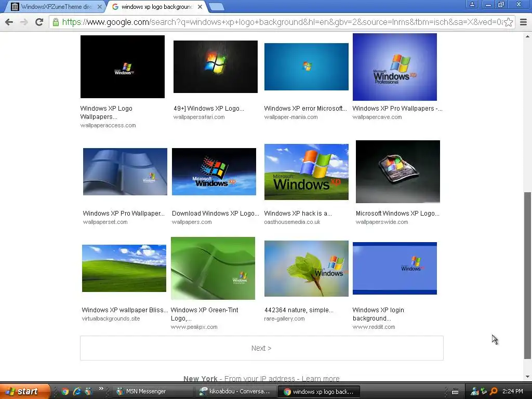Viewport: 532px width, 399px height.
Task: Open the Chrome hamburger menu
Action: coord(524,22)
